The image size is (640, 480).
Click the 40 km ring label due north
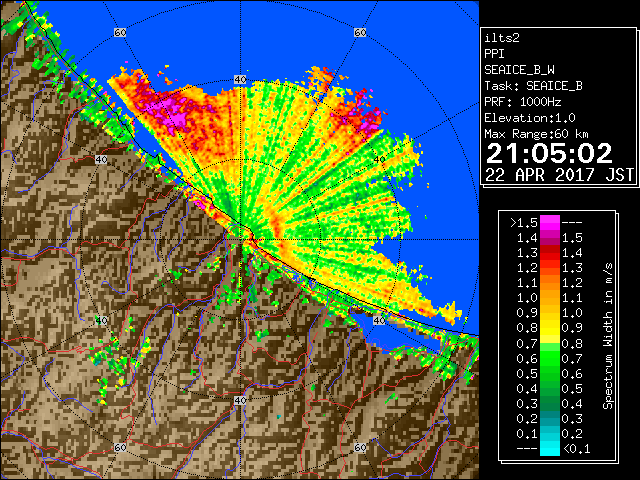pos(240,80)
